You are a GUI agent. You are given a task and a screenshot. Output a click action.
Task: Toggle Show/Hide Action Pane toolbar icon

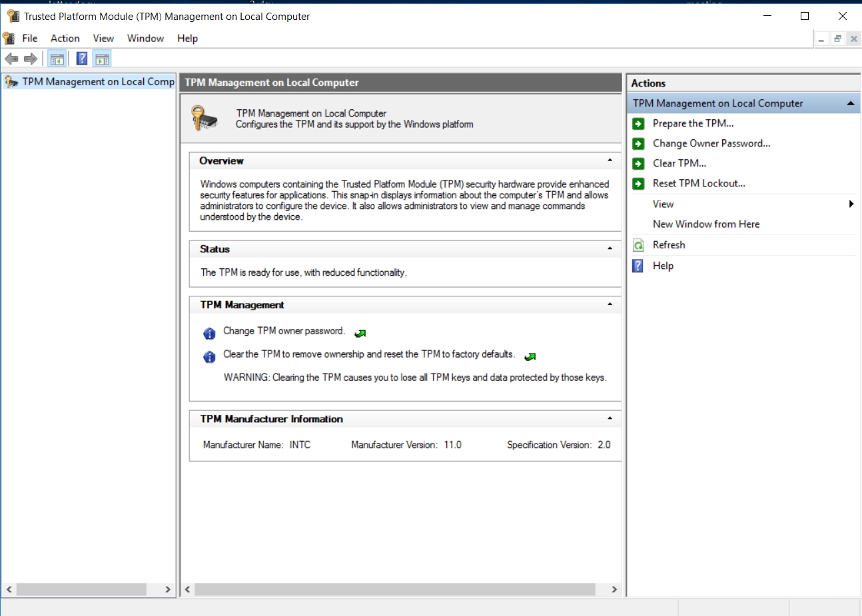tap(102, 59)
